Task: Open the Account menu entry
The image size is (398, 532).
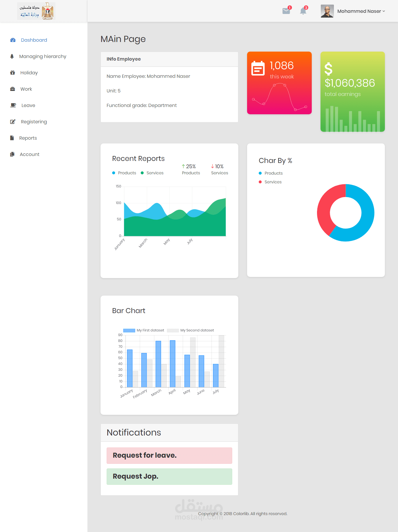Action: [29, 154]
